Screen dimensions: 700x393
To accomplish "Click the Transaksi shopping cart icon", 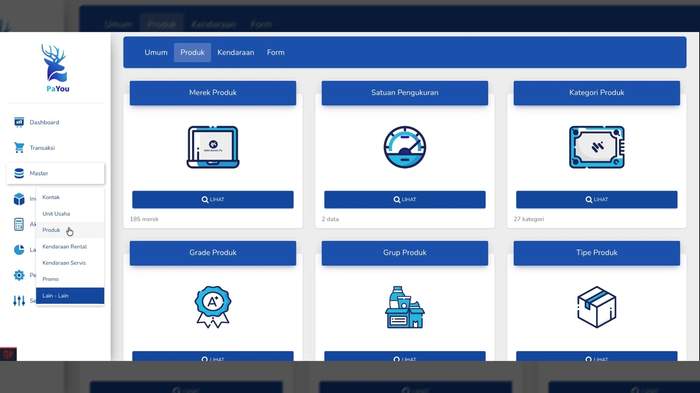I will pos(19,147).
